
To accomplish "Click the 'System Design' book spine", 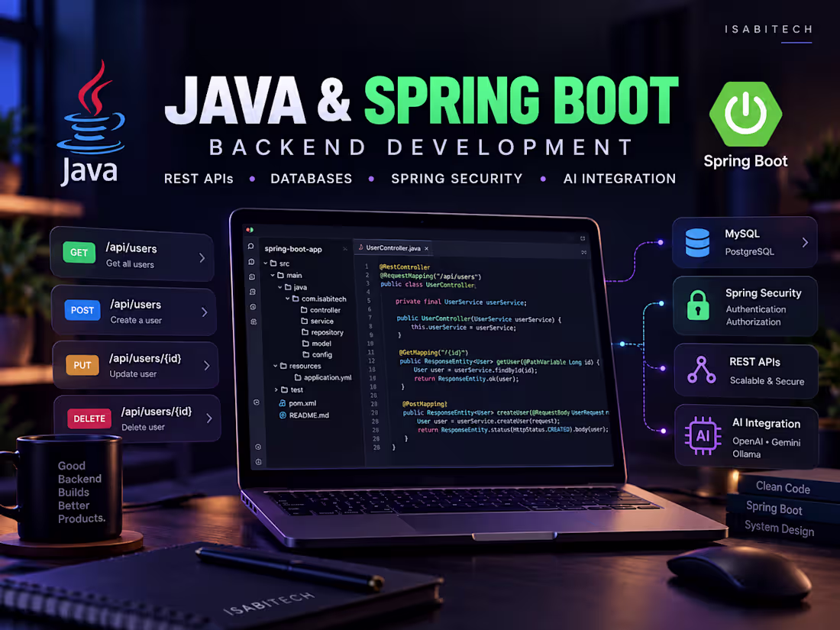I will 779,528.
